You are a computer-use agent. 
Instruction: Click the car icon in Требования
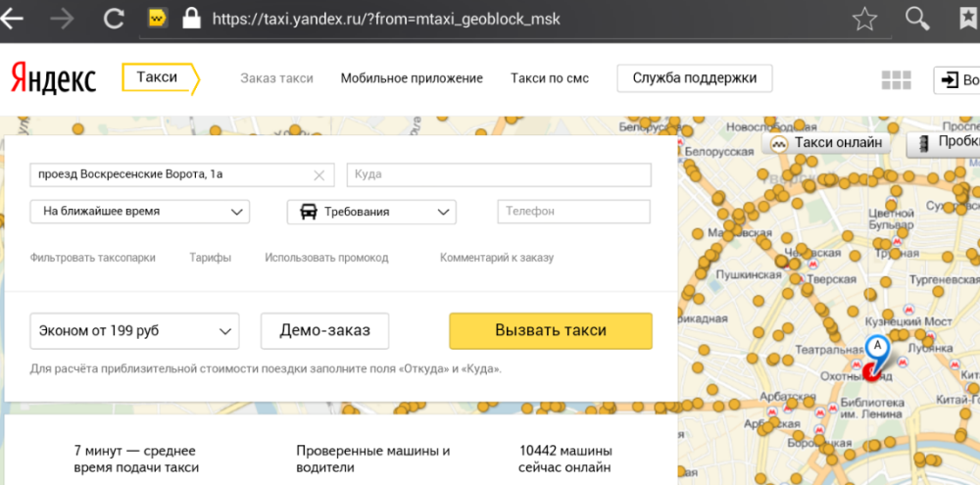click(x=308, y=212)
